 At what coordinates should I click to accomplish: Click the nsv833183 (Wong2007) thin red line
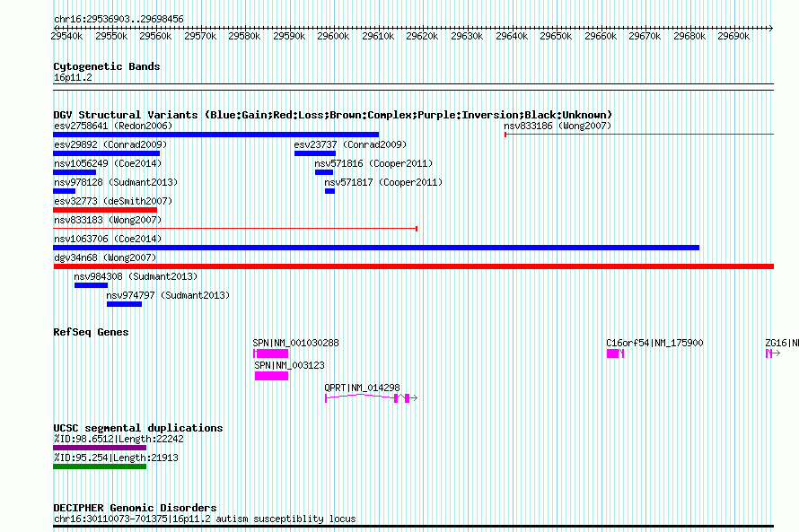235,229
